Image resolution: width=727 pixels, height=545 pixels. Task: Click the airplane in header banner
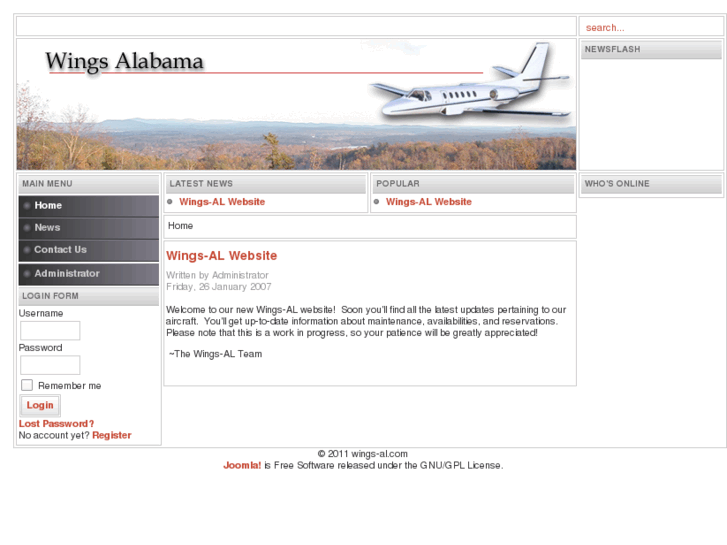click(469, 81)
